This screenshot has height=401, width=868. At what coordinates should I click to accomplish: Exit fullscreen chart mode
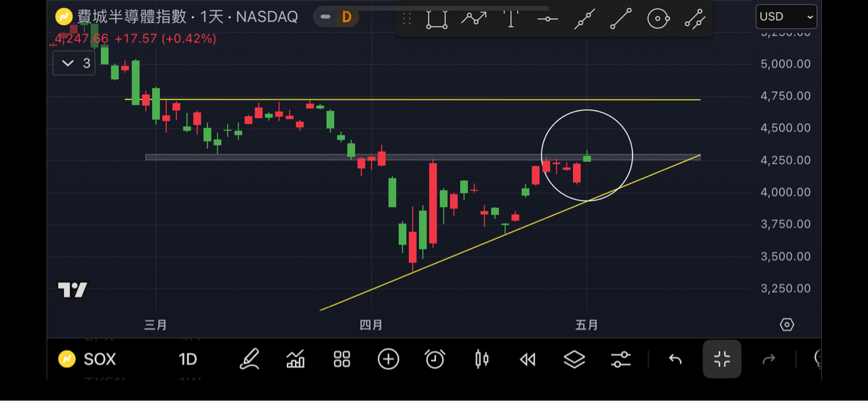(722, 359)
